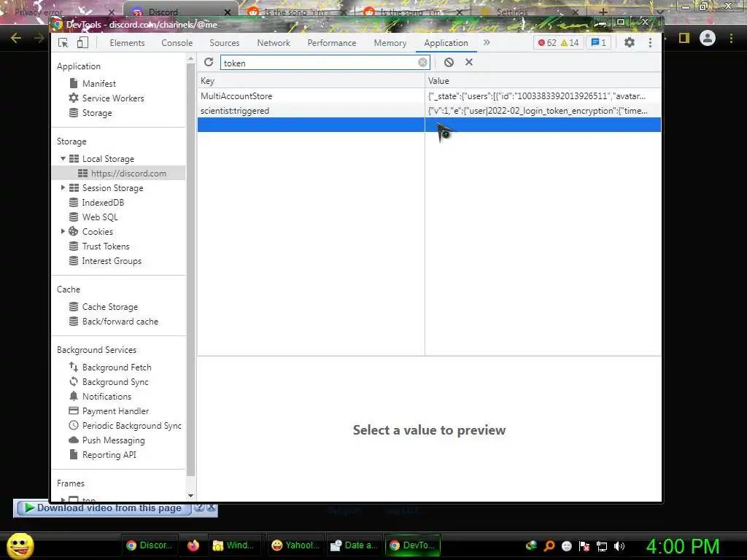Open Chrome profile avatar icon
Viewport: 747px width, 560px height.
tap(708, 38)
